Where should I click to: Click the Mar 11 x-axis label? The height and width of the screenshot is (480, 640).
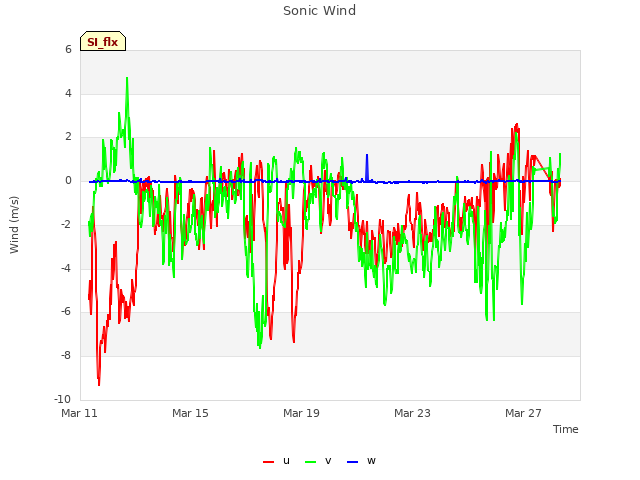coord(79,413)
